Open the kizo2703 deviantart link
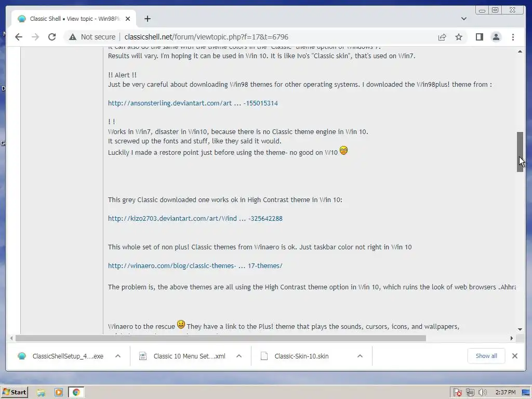 click(195, 219)
